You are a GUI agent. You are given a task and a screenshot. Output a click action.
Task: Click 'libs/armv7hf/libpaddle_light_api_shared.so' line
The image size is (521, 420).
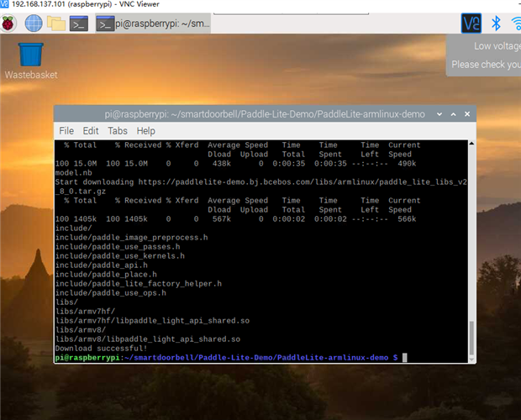[152, 321]
